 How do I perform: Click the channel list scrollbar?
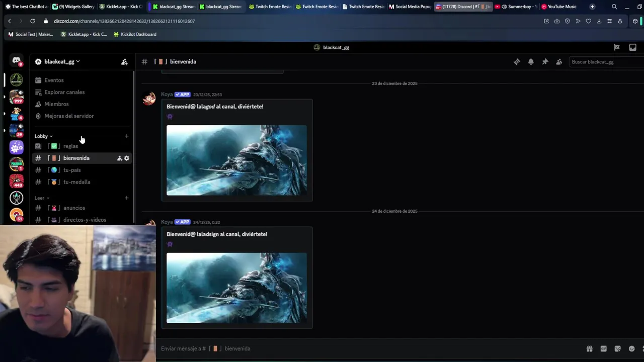click(133, 147)
